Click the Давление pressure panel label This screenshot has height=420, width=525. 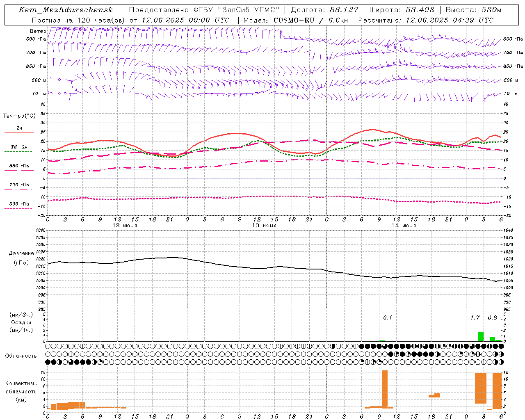coord(21,253)
